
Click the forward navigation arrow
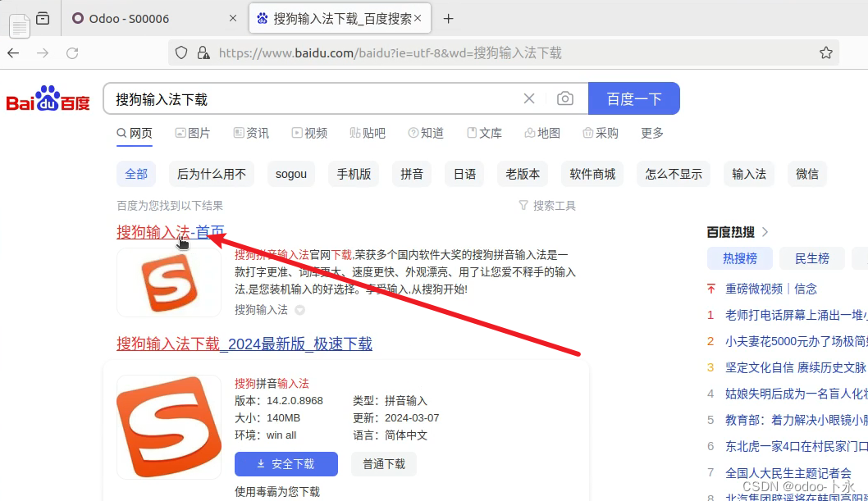click(43, 53)
